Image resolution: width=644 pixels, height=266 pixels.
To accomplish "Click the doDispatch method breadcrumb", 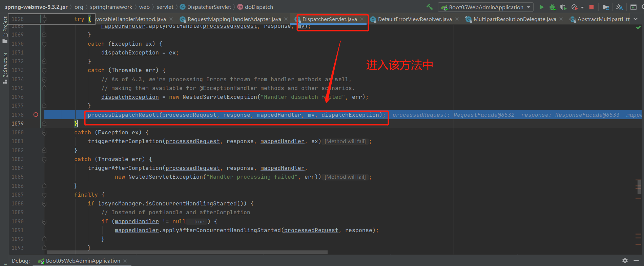I will click(255, 7).
